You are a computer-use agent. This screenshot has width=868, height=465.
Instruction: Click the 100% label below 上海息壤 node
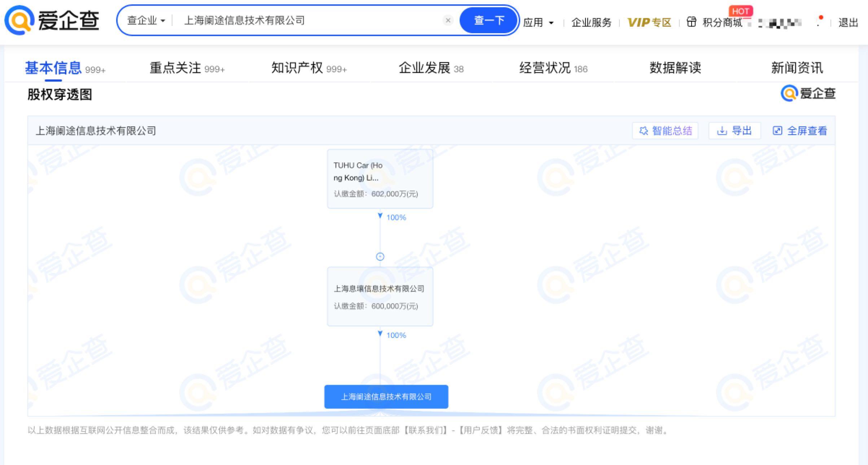point(396,335)
